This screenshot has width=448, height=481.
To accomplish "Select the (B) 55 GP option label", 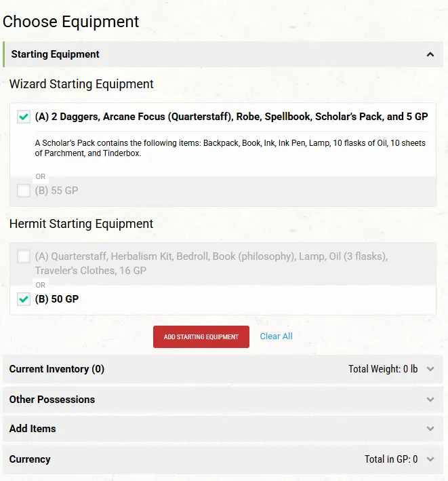I will click(x=56, y=191).
